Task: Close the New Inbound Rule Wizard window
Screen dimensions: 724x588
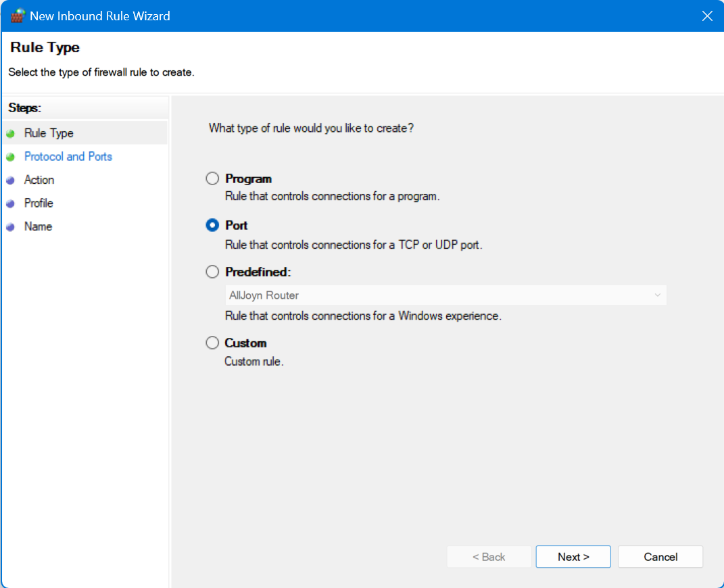Action: pyautogui.click(x=707, y=16)
